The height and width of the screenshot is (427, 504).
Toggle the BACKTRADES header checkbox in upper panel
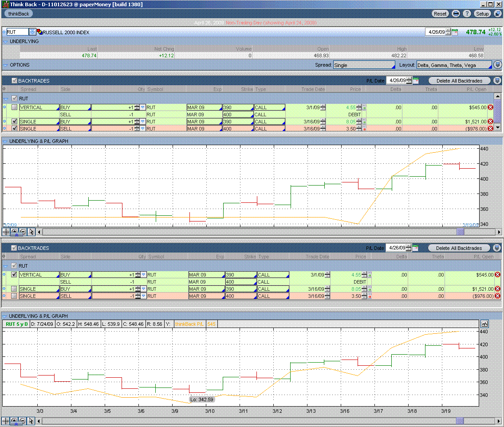[x=14, y=81]
